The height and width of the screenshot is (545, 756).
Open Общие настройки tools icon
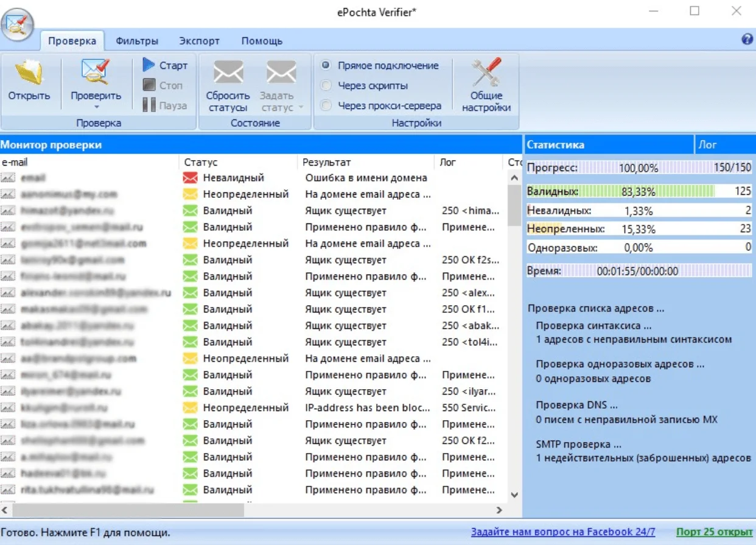tap(486, 73)
